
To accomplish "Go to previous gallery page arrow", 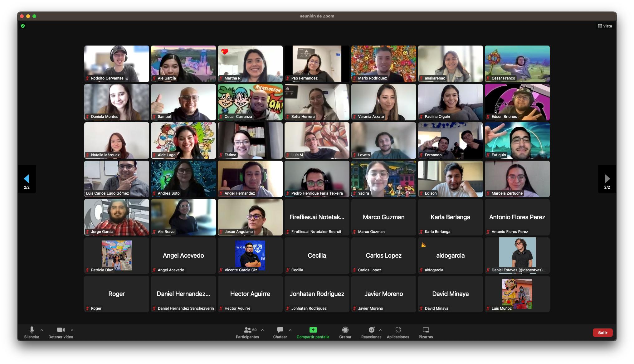I will (27, 179).
